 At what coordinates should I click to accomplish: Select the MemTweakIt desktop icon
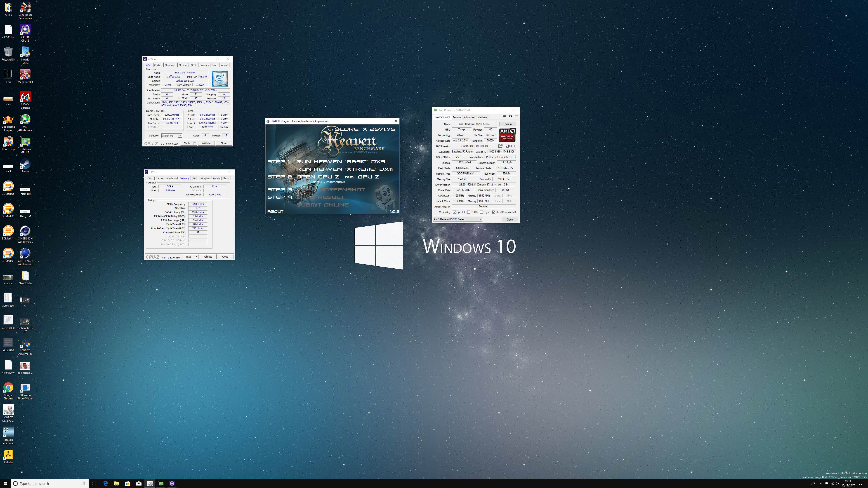(25, 76)
